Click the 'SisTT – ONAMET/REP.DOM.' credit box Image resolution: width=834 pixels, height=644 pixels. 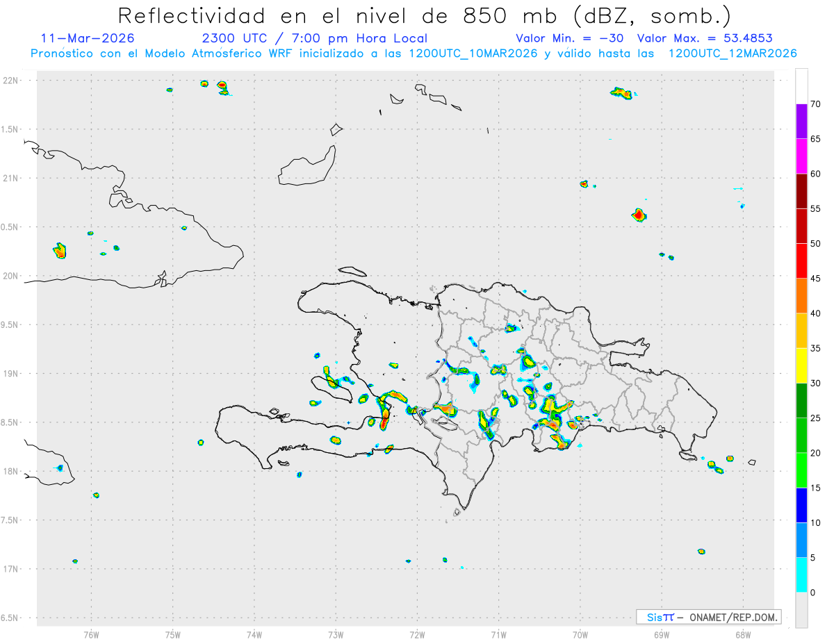point(708,617)
